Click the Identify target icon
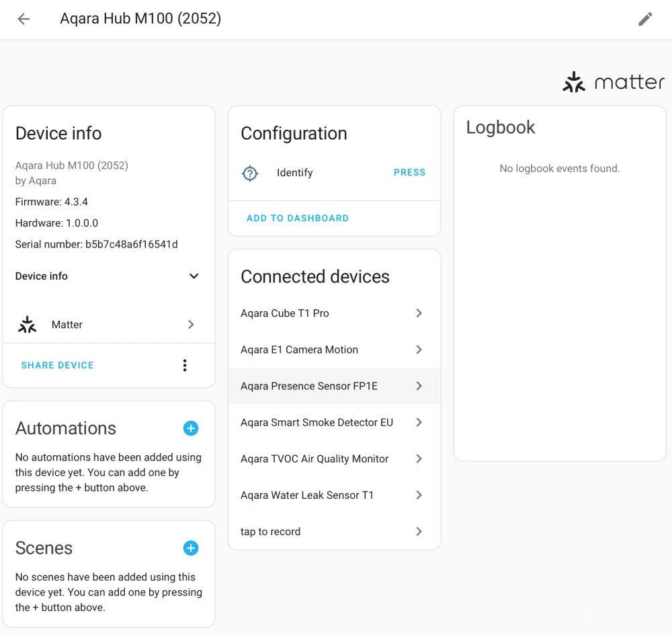This screenshot has height=636, width=672. tap(250, 173)
